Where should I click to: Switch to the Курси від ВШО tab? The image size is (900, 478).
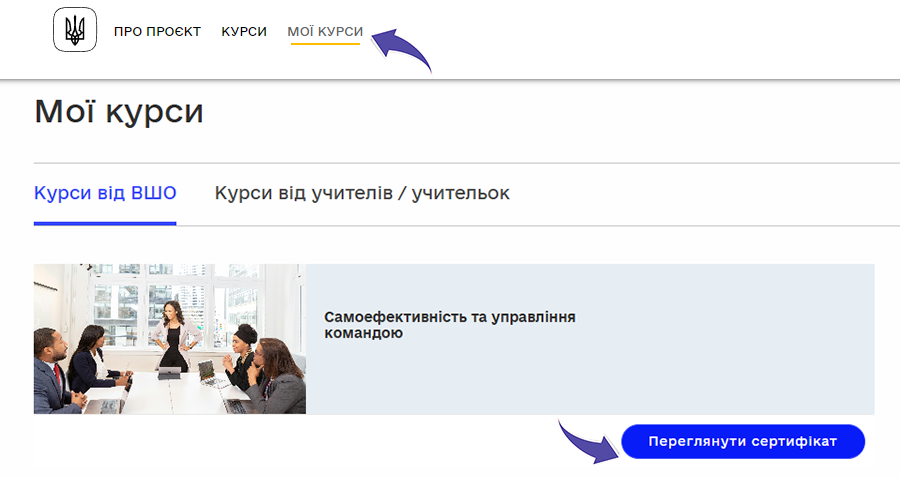coord(105,193)
